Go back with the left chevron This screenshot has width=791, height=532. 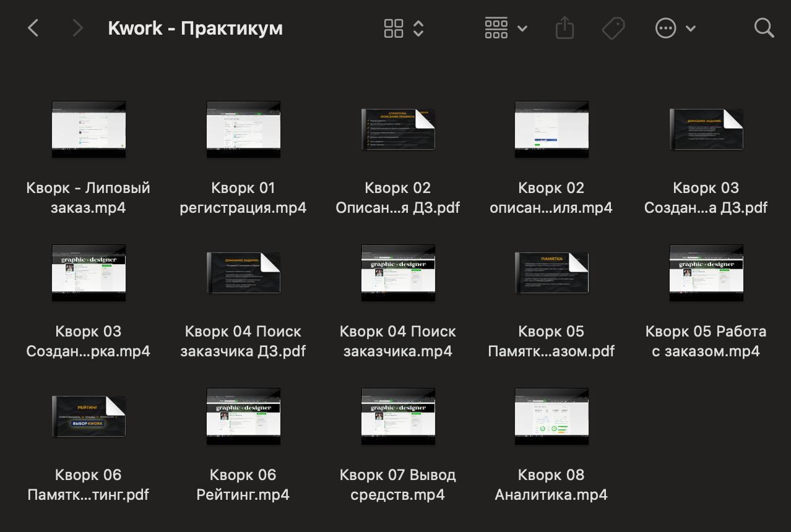pos(33,28)
